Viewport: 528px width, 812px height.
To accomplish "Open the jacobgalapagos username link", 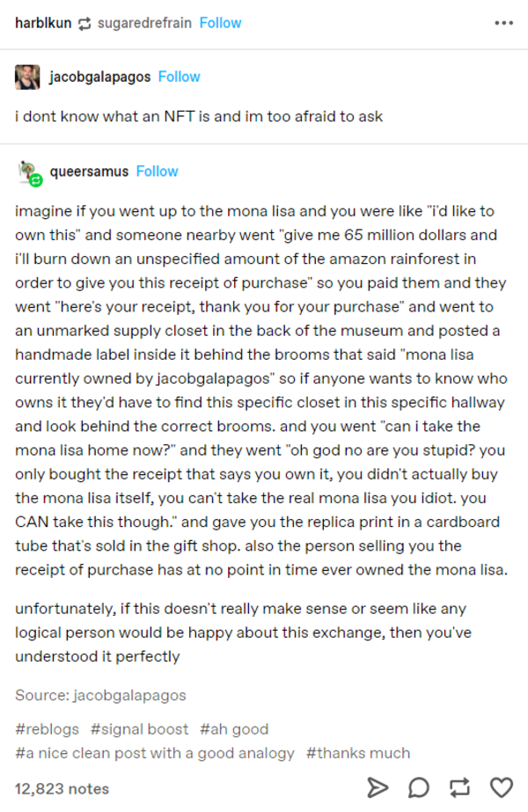I will pos(99,77).
